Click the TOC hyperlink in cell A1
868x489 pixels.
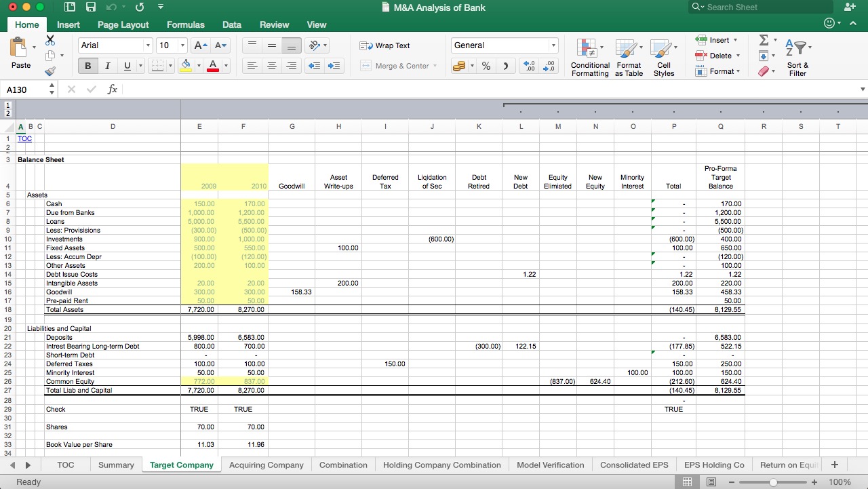tap(24, 138)
